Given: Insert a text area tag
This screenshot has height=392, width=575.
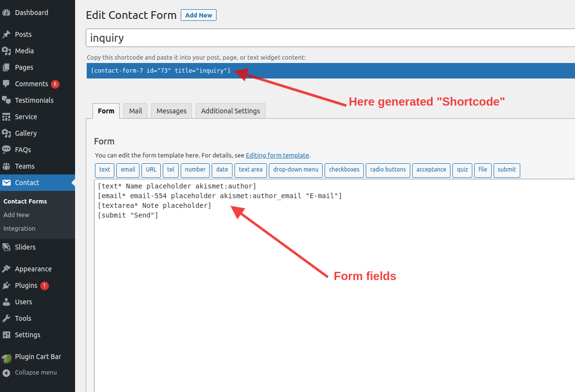Looking at the screenshot, I should (250, 170).
